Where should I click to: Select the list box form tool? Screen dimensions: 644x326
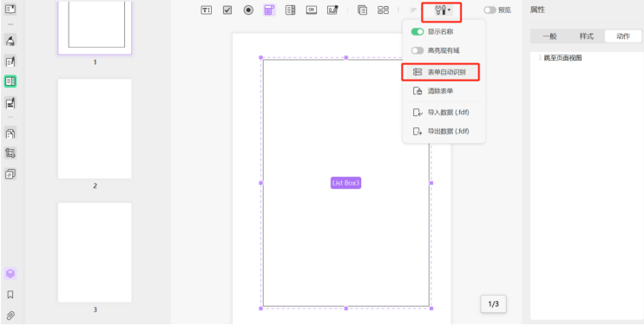(291, 10)
